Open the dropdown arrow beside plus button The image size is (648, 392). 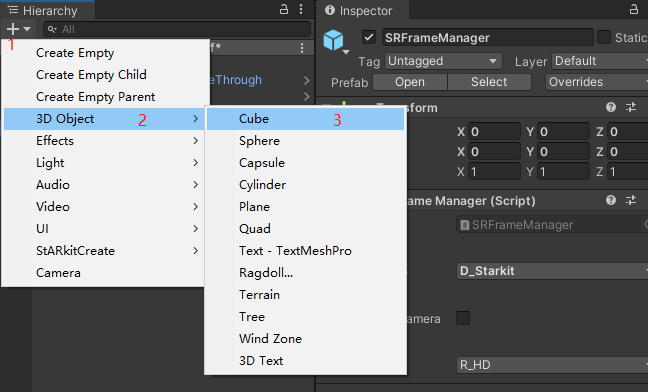(x=27, y=29)
